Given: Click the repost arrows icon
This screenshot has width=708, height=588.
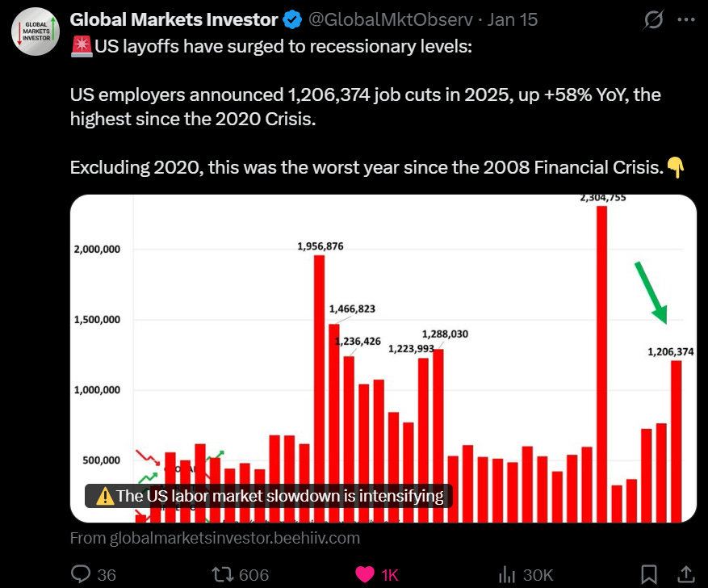Looking at the screenshot, I should (223, 574).
